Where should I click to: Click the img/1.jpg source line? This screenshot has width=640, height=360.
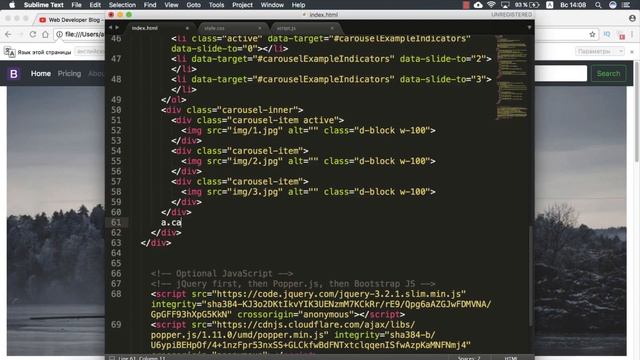308,131
